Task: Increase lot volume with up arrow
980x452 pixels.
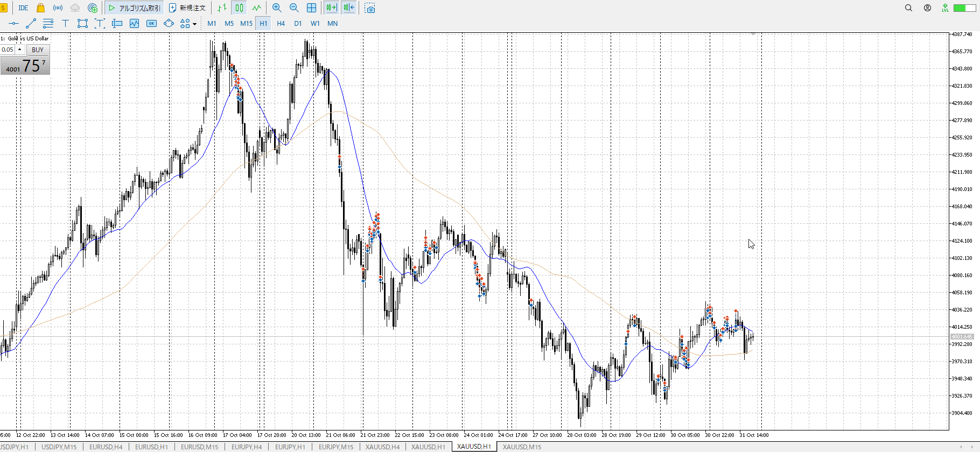Action: coord(20,50)
